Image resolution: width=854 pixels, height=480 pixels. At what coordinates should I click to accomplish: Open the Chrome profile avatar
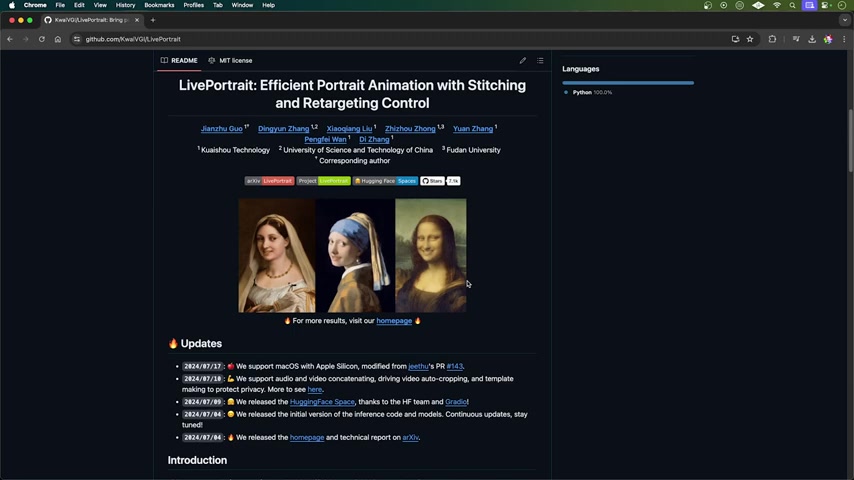click(x=828, y=39)
